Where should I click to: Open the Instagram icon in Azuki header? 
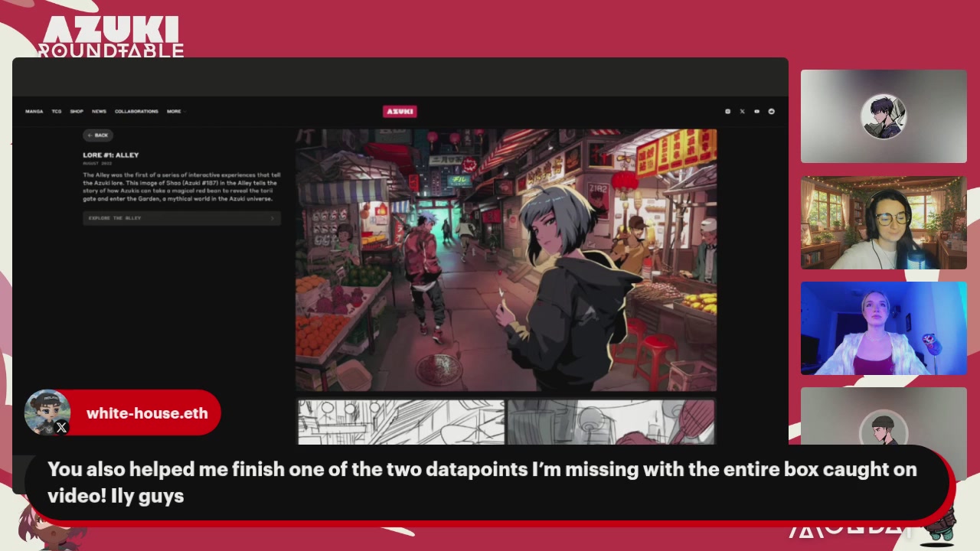(x=727, y=112)
